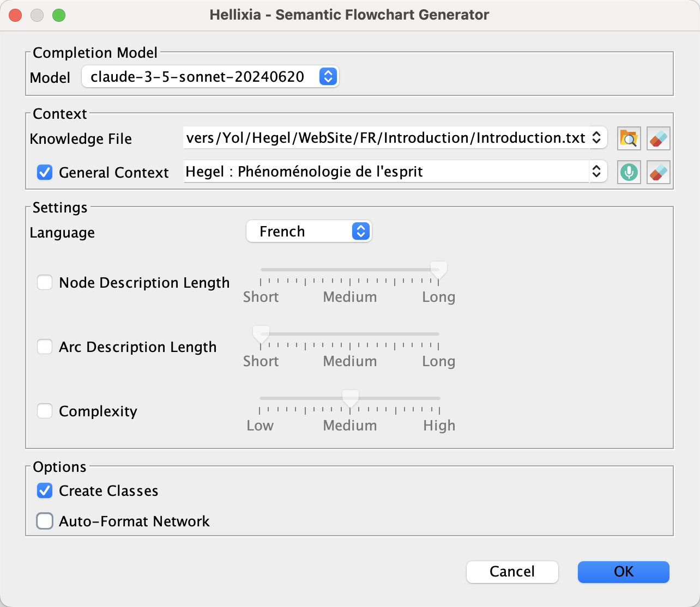Disable the Create Classes option

tap(45, 490)
